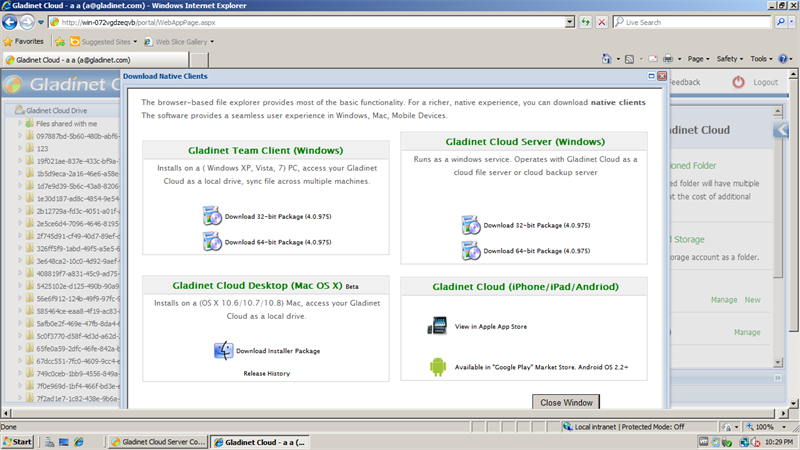The height and width of the screenshot is (450, 800).
Task: Click the RSS Feeds icon
Action: click(x=630, y=59)
